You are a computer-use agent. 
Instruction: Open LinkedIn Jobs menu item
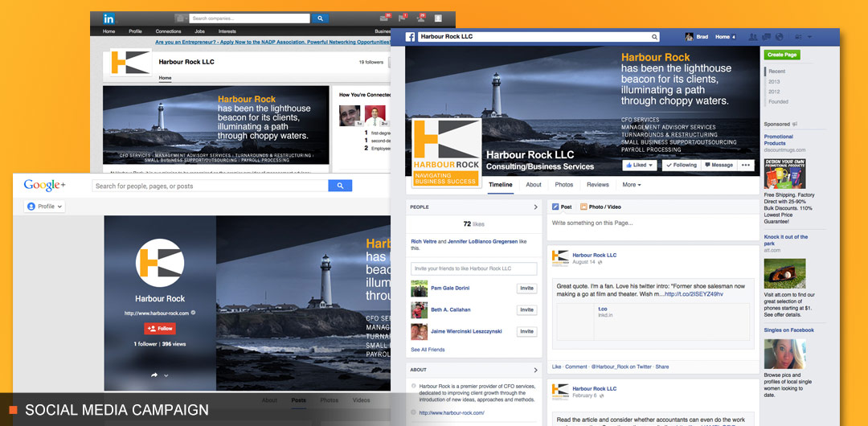pyautogui.click(x=200, y=31)
